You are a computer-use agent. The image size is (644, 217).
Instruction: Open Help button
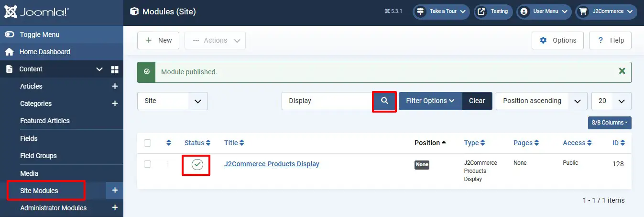[610, 40]
